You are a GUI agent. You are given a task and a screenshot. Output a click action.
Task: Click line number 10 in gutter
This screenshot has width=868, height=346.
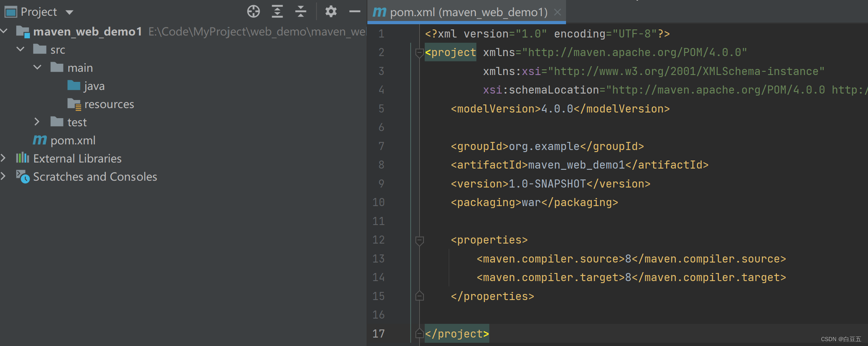(378, 202)
